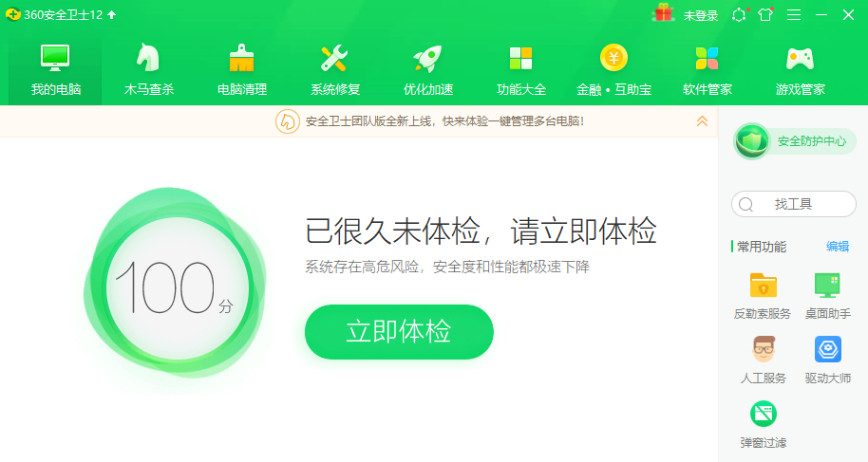Launch the 桌面助手 desktop assistant
The width and height of the screenshot is (868, 462).
(x=827, y=297)
